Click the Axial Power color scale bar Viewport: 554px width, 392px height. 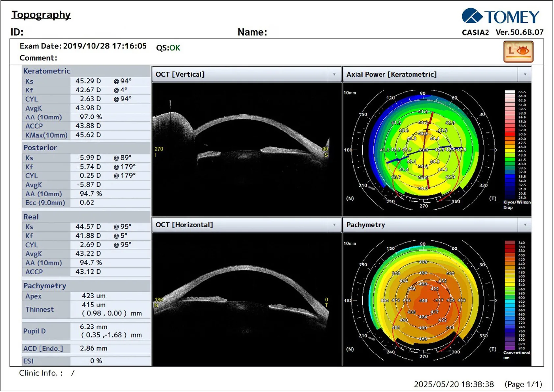point(510,144)
